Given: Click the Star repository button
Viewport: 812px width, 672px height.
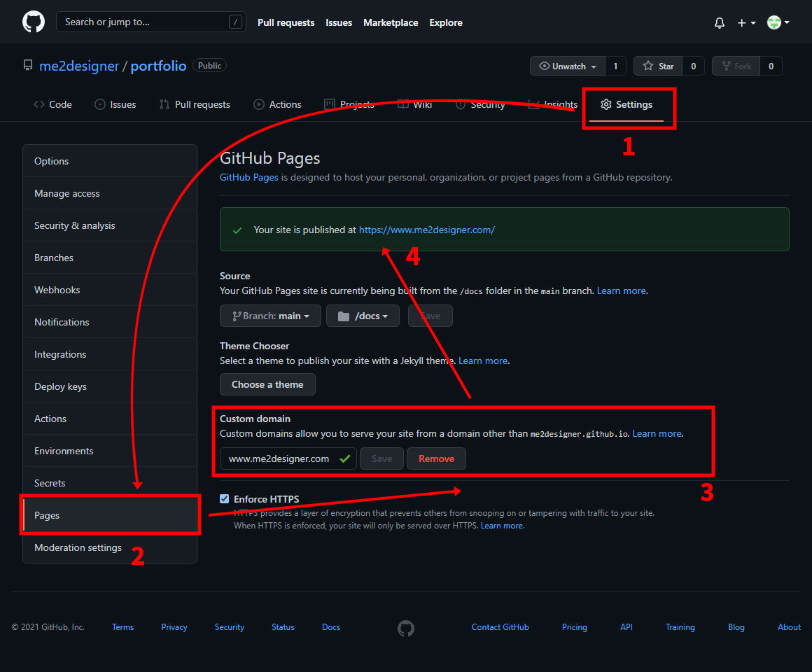Looking at the screenshot, I should click(658, 66).
